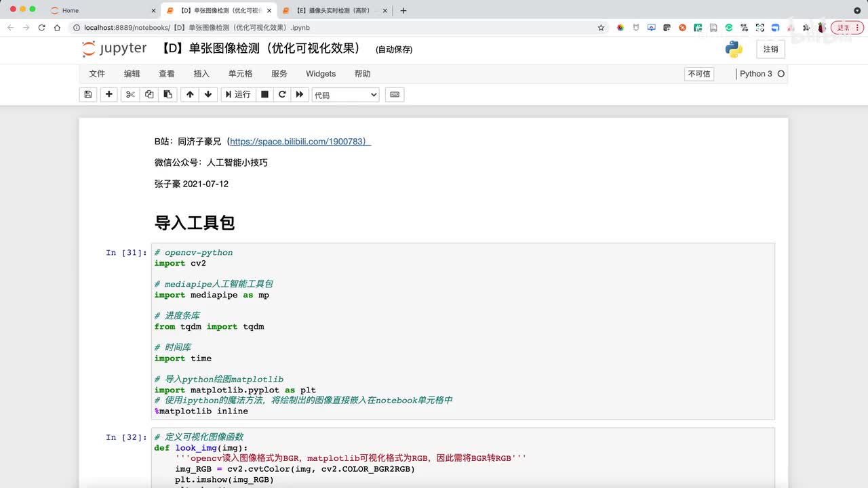Save notebook with the floppy disk icon
This screenshot has width=868, height=488.
(x=87, y=95)
